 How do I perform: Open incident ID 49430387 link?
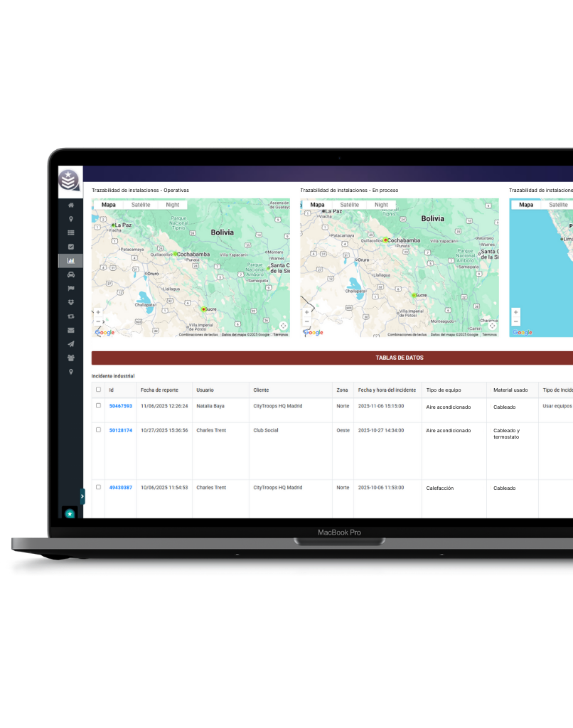[x=121, y=488]
